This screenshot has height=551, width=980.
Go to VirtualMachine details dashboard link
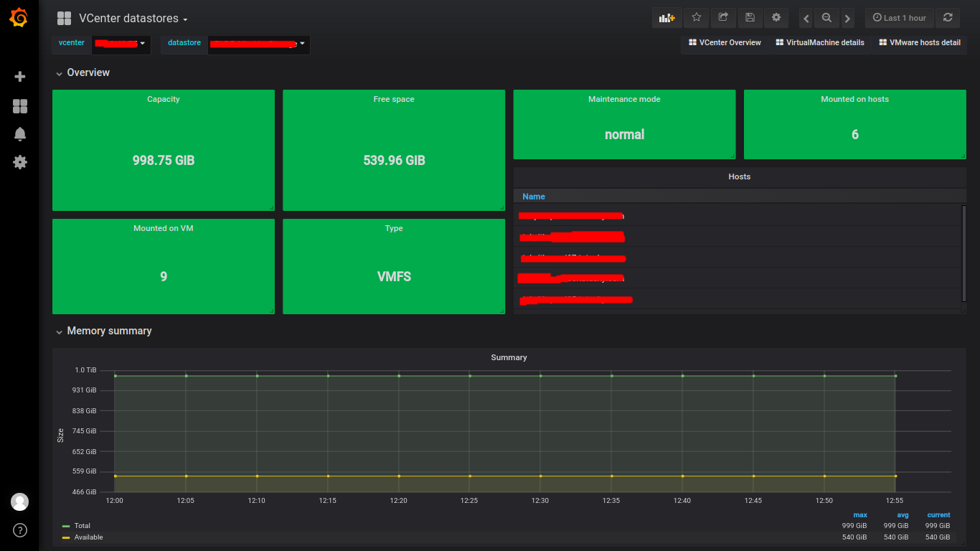820,43
